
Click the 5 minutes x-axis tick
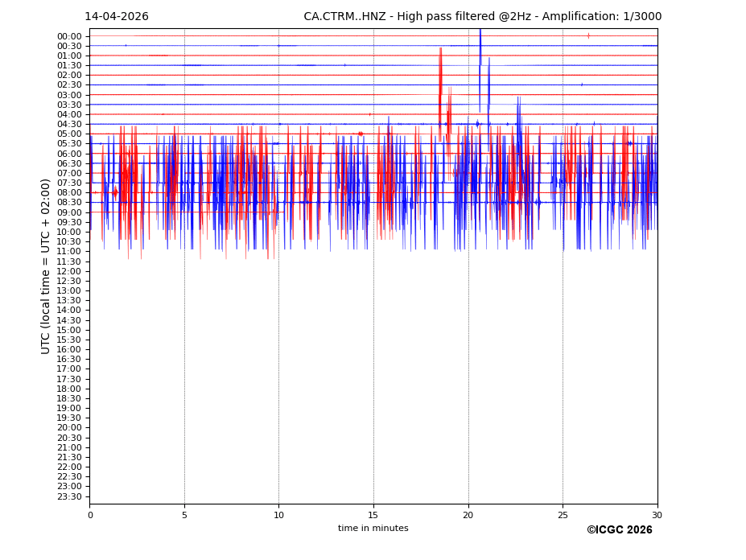pos(184,515)
